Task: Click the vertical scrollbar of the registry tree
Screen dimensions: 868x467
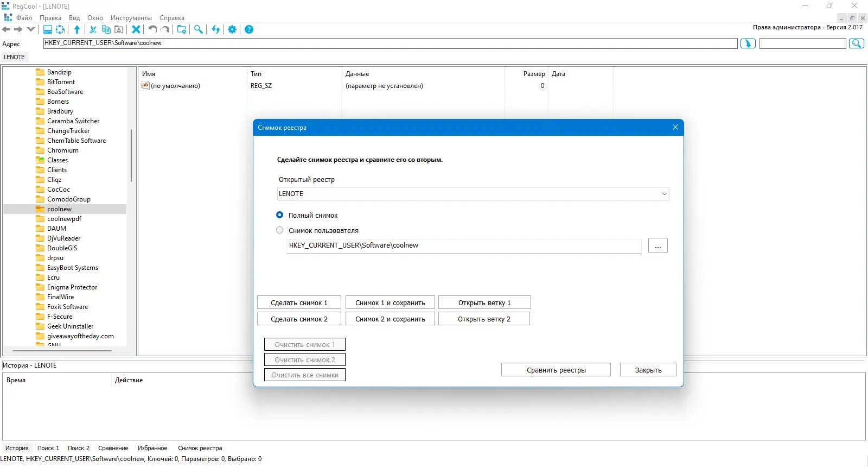Action: click(131, 155)
